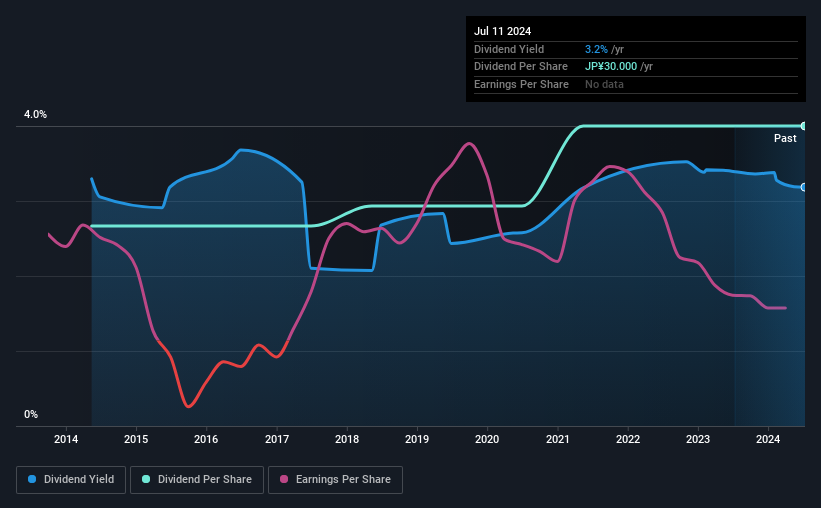Click the Past label on chart

[x=785, y=138]
